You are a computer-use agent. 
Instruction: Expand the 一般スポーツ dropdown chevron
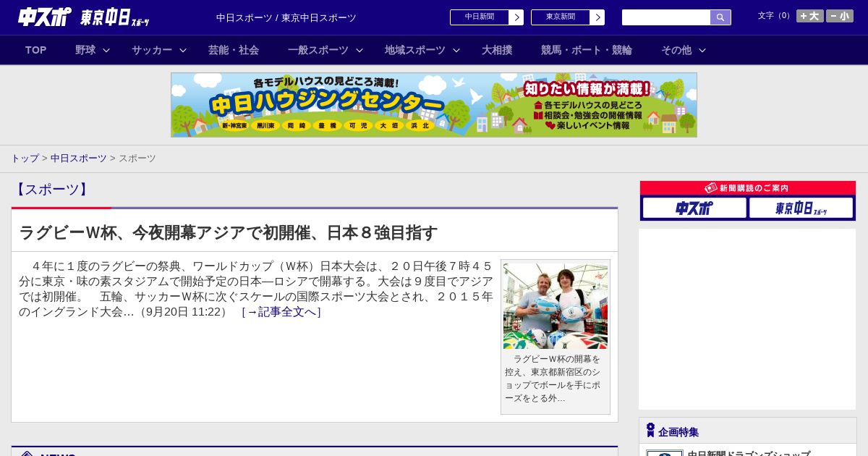click(x=359, y=50)
